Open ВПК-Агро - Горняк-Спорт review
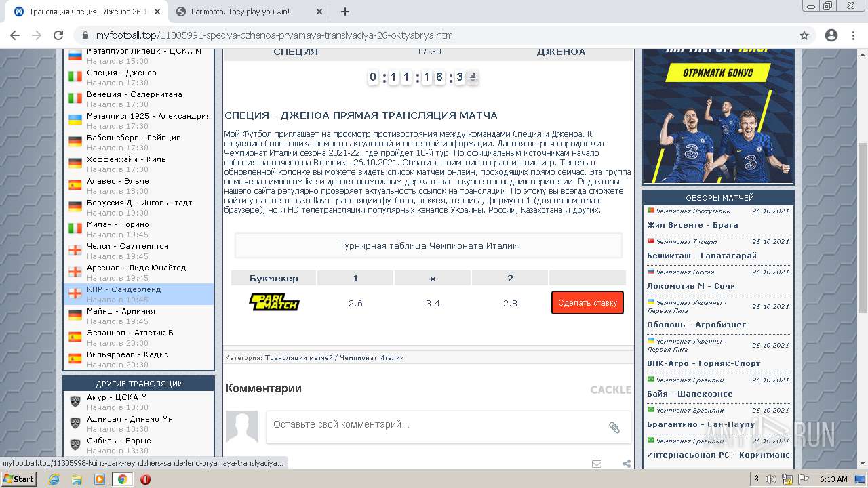Screen dimensions: 868x488 (x=704, y=363)
